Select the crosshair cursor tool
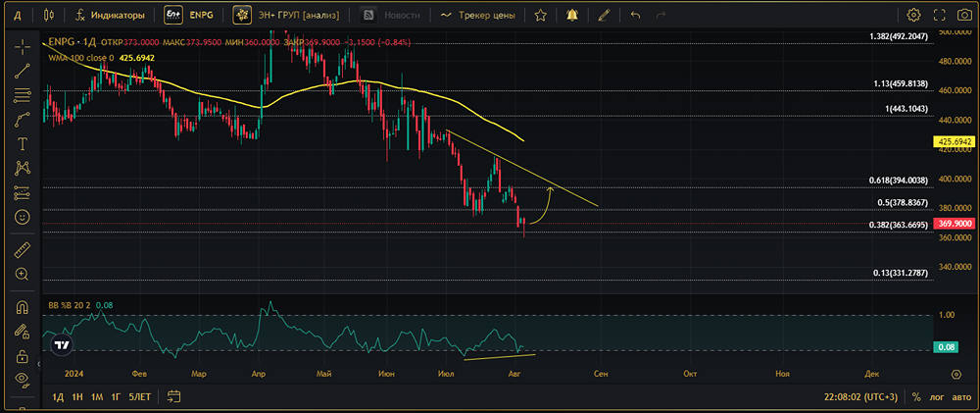Viewport: 980px width, 413px height. coord(23,47)
